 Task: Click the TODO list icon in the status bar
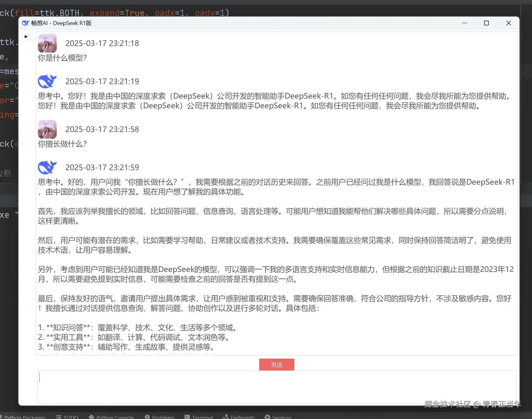tap(58, 416)
